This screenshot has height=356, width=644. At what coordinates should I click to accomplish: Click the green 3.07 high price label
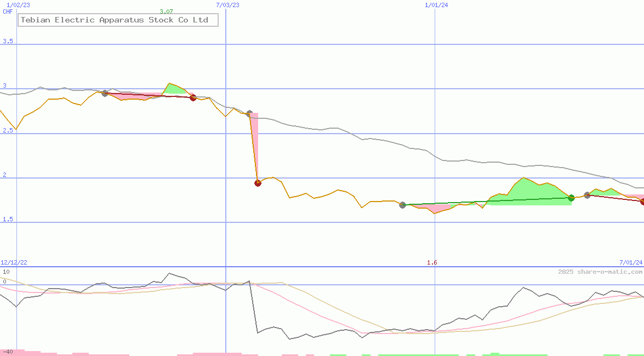click(x=166, y=12)
